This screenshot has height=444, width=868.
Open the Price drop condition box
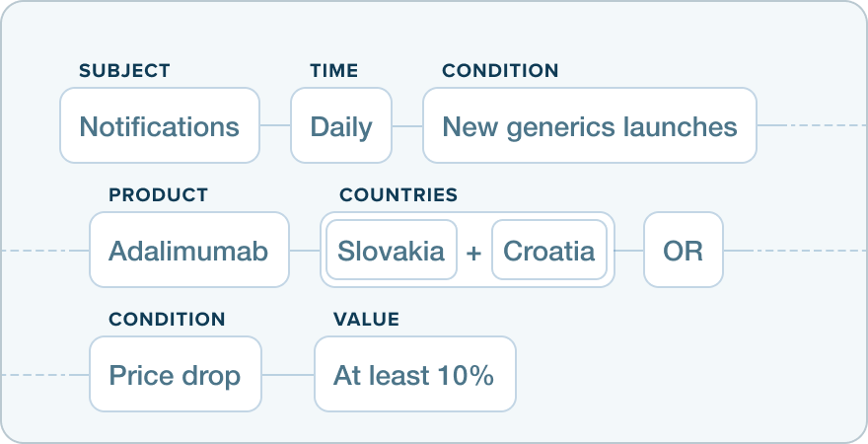[175, 375]
